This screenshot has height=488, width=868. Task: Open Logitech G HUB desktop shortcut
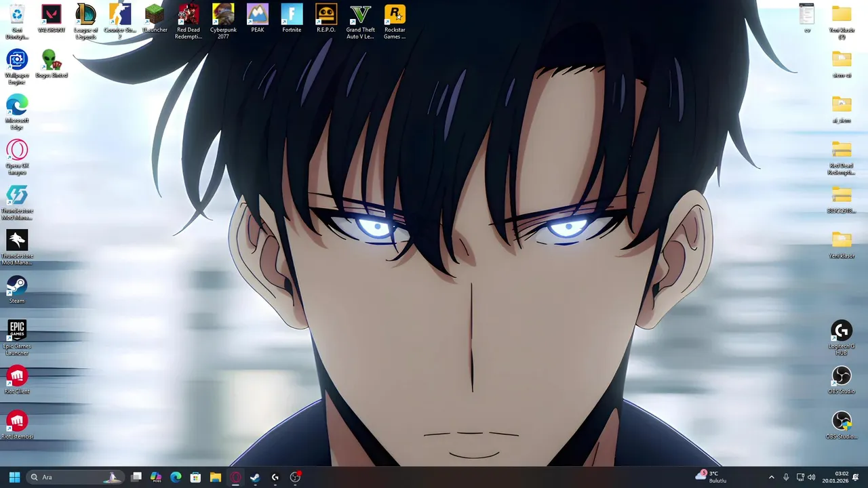pyautogui.click(x=842, y=338)
